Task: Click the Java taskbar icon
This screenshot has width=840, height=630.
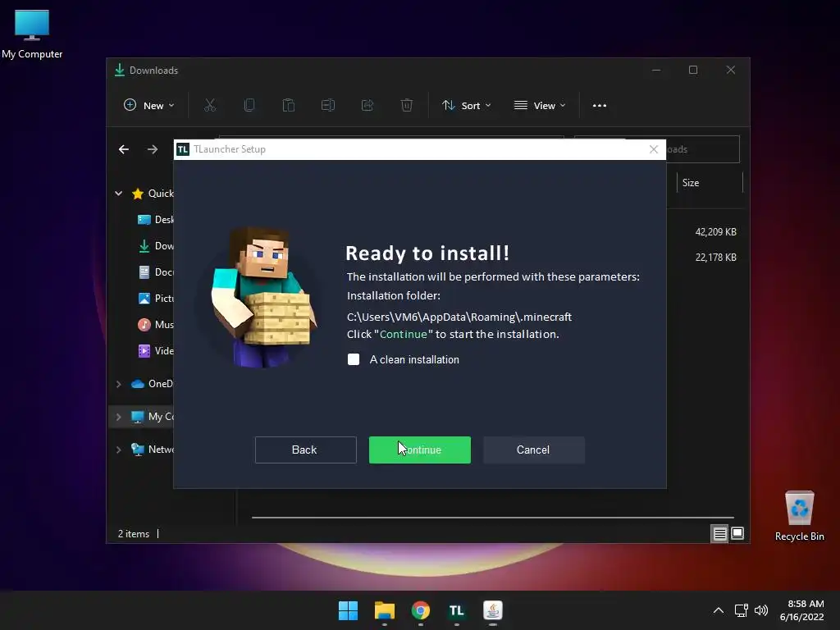Action: click(x=493, y=610)
